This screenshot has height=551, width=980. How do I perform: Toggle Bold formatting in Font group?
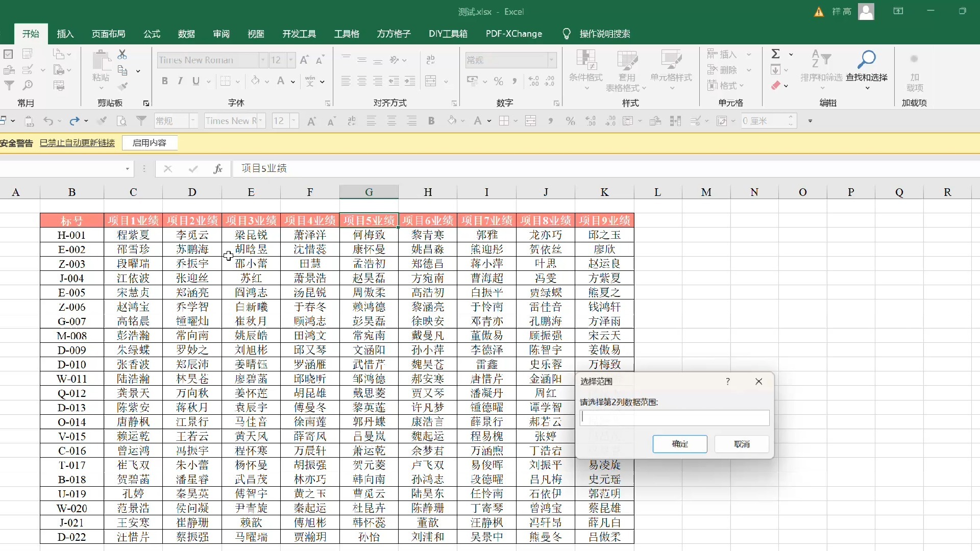(164, 81)
